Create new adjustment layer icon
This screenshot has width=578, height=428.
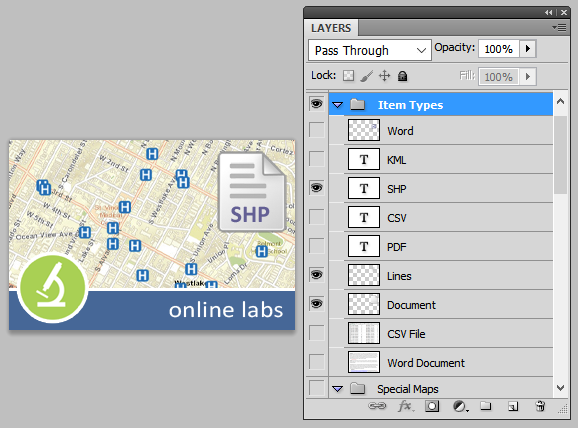[460, 407]
